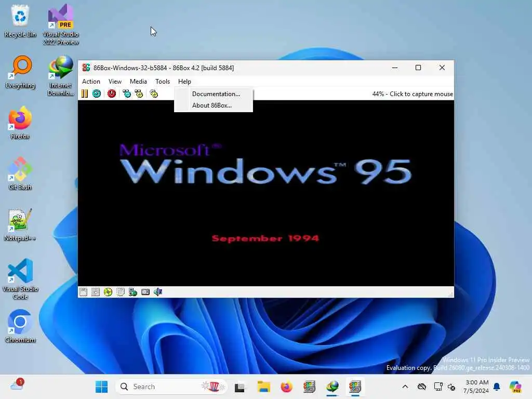
Task: Click the red ACPI shutdown power icon
Action: [x=112, y=94]
